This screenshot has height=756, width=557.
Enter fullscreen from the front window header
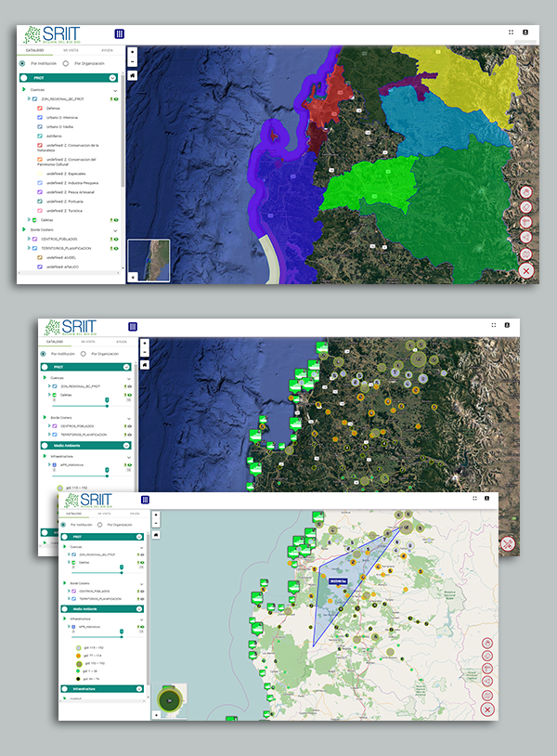[x=474, y=498]
